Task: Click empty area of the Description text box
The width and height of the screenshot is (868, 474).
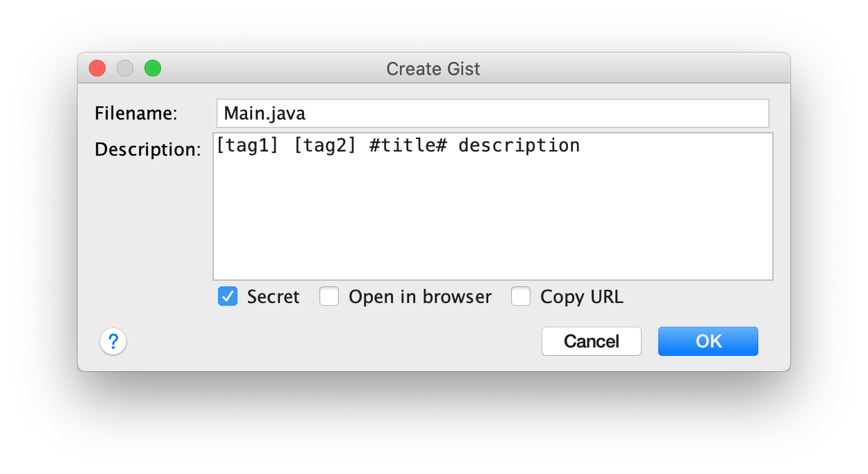Action: tap(492, 222)
